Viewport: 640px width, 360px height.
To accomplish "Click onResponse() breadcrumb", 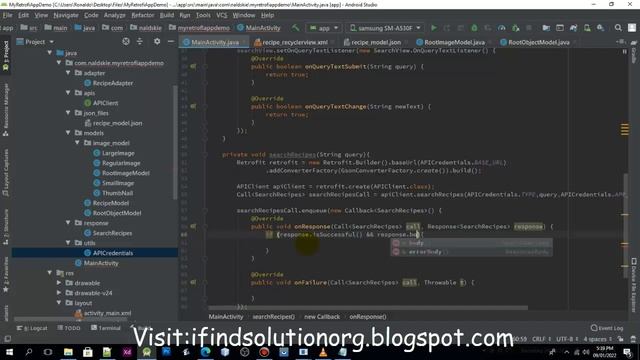I will coord(368,316).
